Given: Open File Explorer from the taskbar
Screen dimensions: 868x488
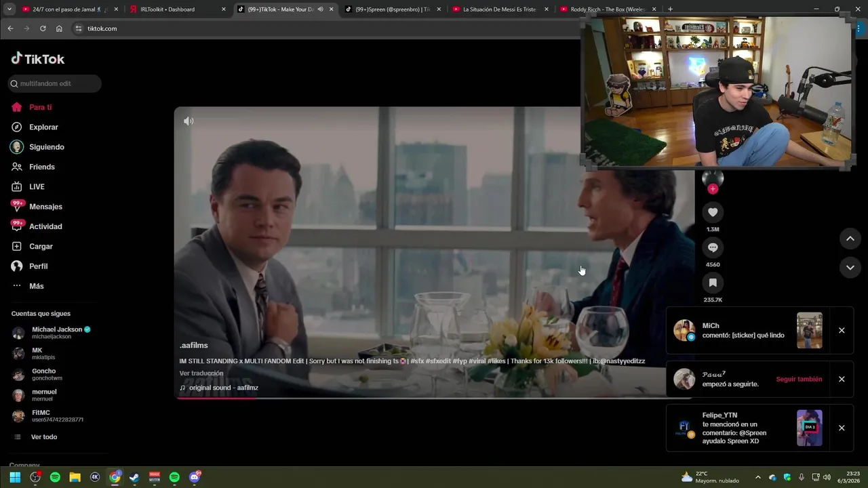Looking at the screenshot, I should pyautogui.click(x=75, y=477).
